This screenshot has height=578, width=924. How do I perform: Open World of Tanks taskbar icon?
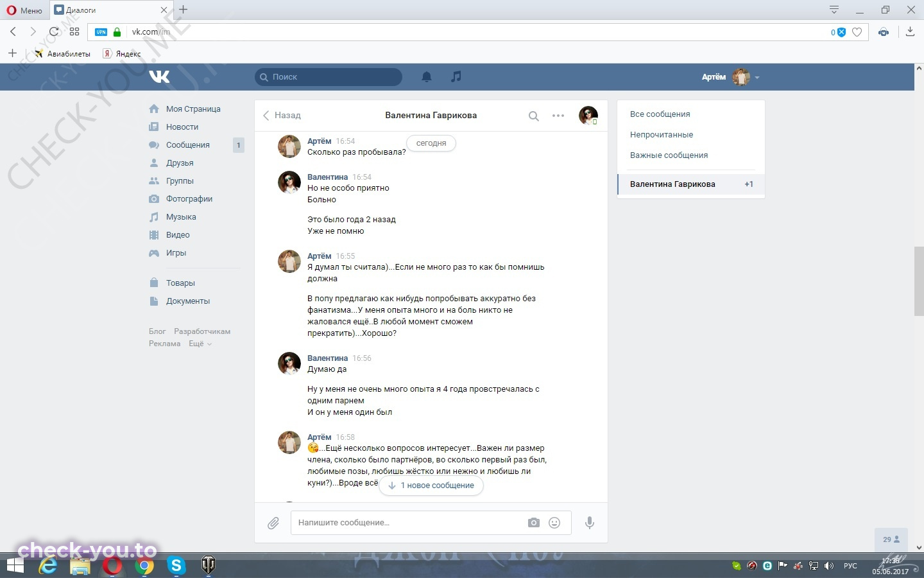click(x=209, y=566)
